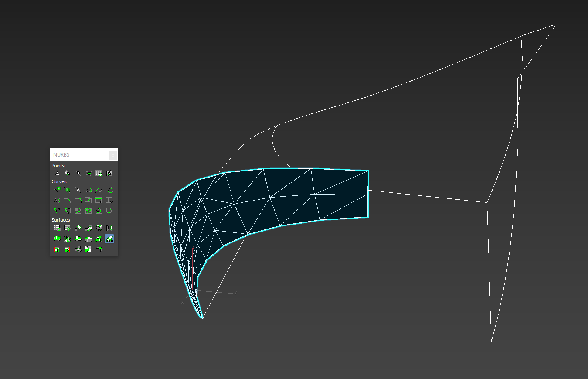Pick the Multicurve Trimmed Surface tool
588x379 pixels.
coord(88,249)
